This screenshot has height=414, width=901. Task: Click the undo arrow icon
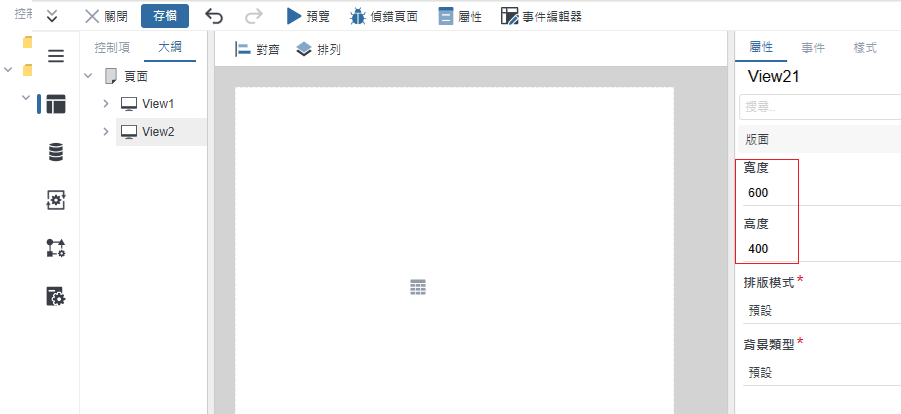click(214, 16)
